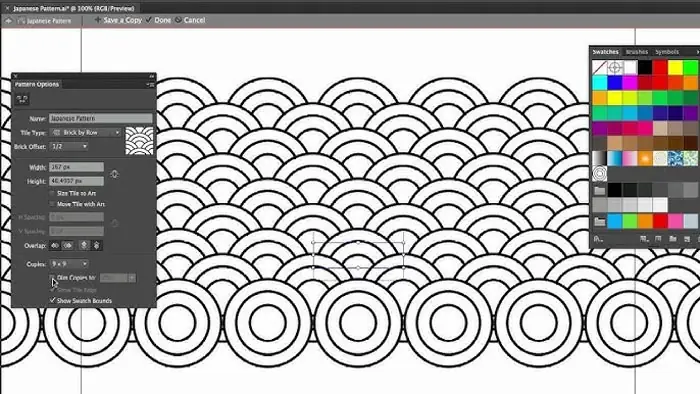Click the circle icon next to Cancel

[178, 20]
